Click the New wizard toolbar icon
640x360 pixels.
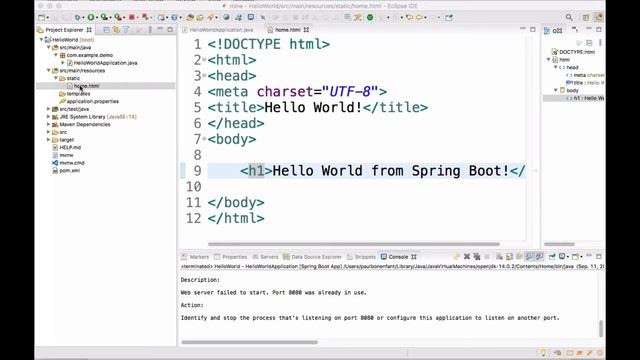[41, 18]
